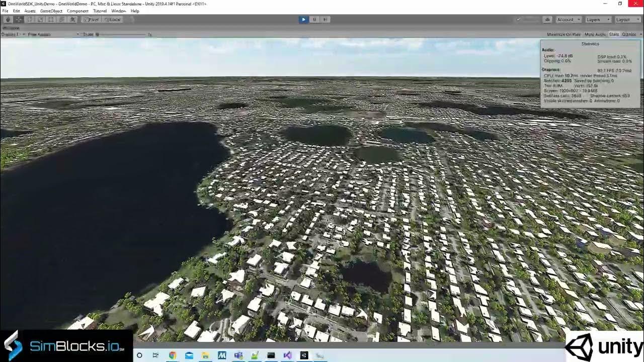The height and width of the screenshot is (362, 644).
Task: Toggle Mute Audio
Action: tap(595, 34)
